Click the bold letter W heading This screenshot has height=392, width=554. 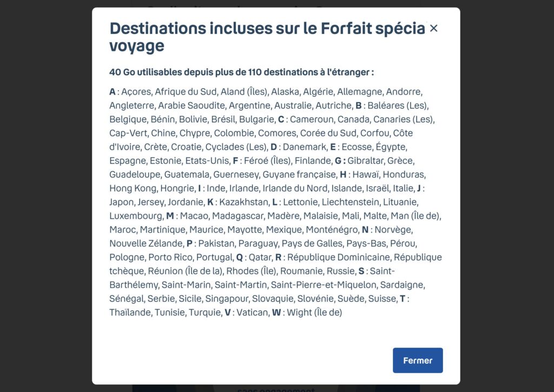coord(276,313)
